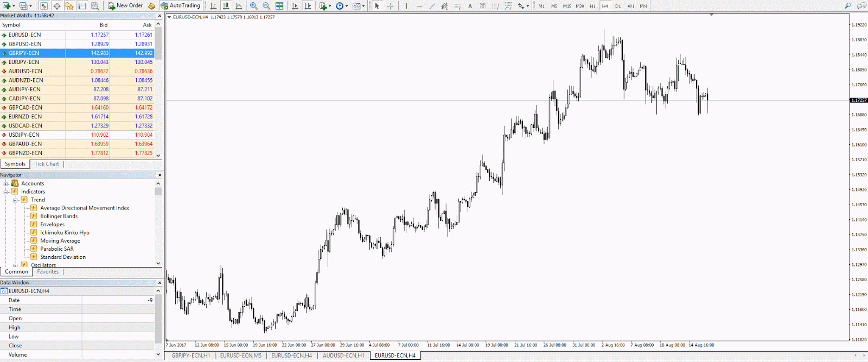The height and width of the screenshot is (362, 868).
Task: Select Bollinger Bands indicator in Navigator
Action: (x=59, y=216)
